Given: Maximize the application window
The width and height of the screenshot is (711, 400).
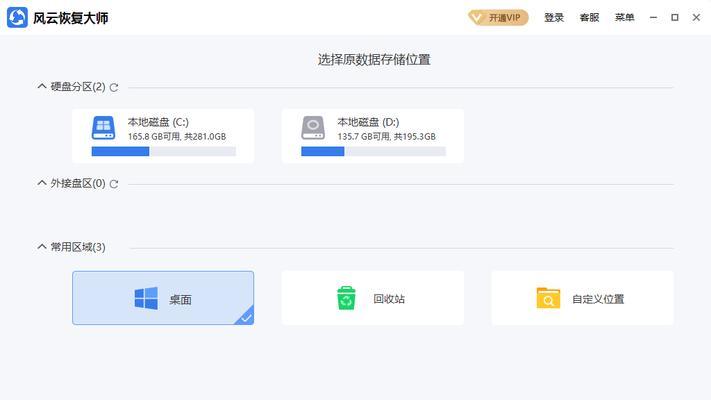Looking at the screenshot, I should coord(675,18).
